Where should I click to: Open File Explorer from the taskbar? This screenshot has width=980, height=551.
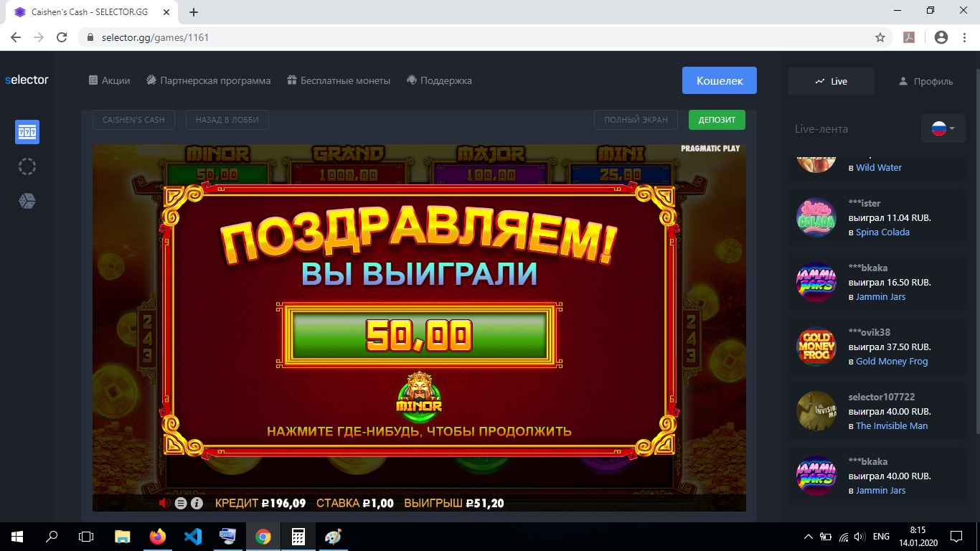point(123,537)
